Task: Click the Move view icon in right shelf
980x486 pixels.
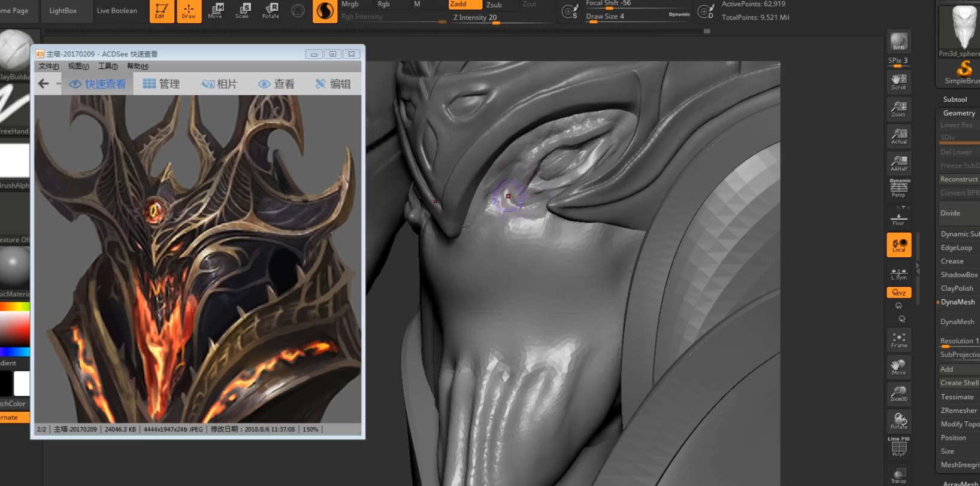Action: tap(899, 367)
